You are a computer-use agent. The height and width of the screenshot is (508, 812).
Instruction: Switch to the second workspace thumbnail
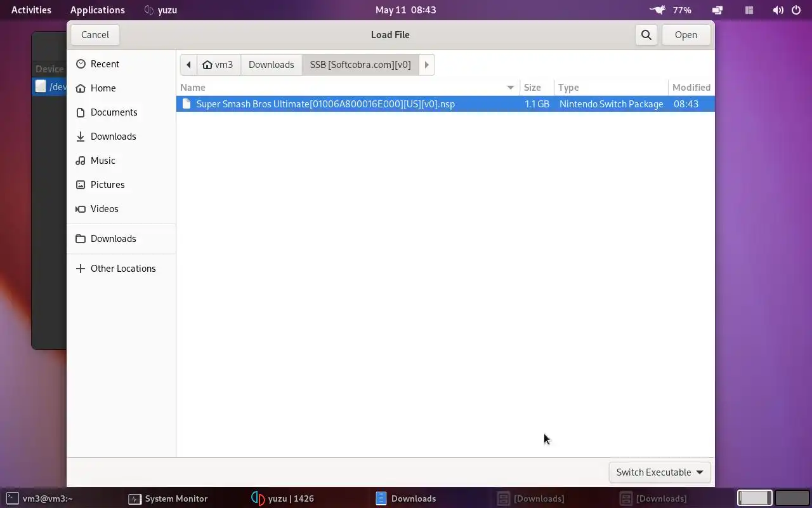click(792, 498)
